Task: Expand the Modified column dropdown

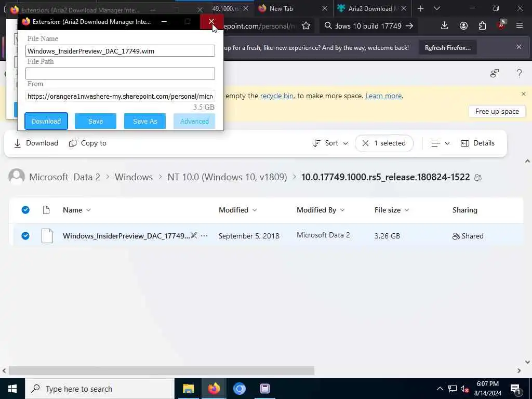Action: [255, 210]
